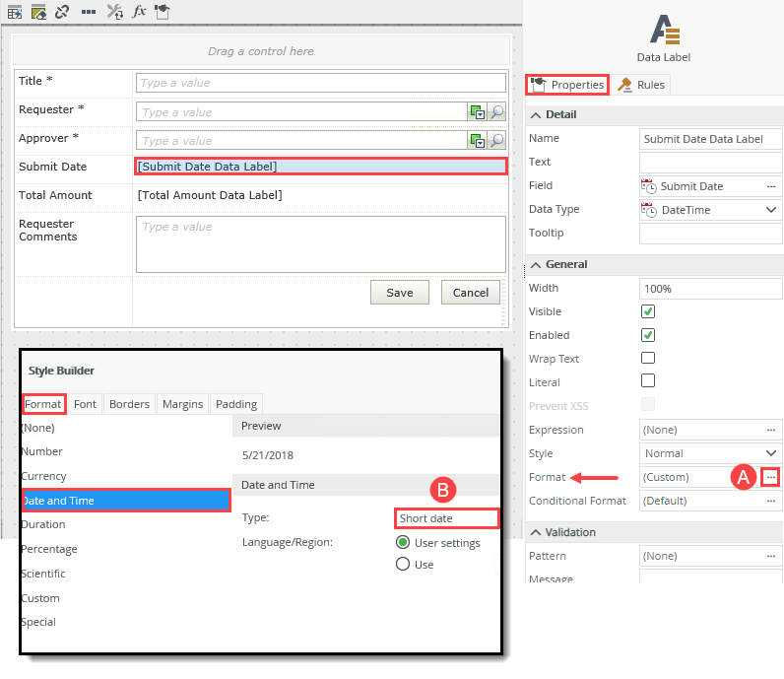784x679 pixels.
Task: Select the Font tab in Style Builder
Action: point(85,404)
